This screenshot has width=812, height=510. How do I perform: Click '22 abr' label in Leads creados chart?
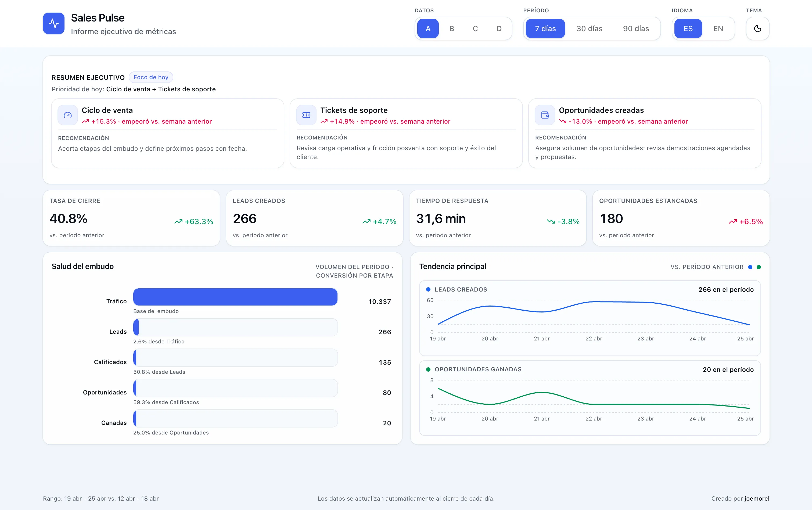[x=594, y=338]
